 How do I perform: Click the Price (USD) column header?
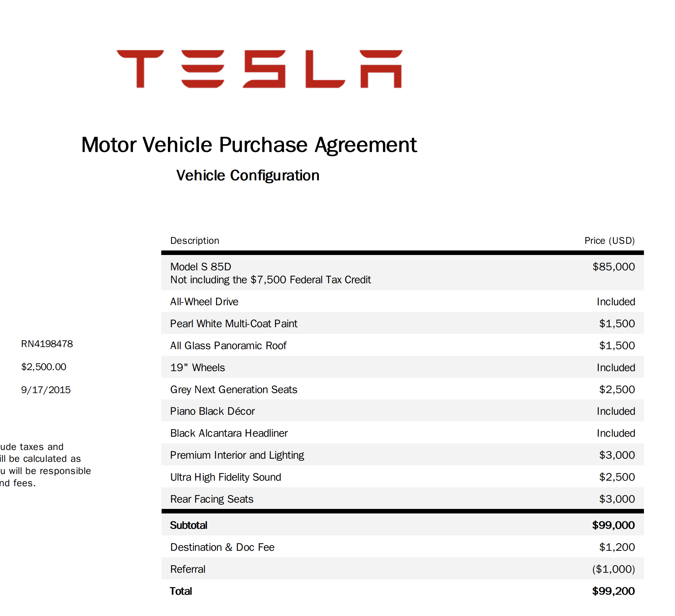click(x=609, y=241)
